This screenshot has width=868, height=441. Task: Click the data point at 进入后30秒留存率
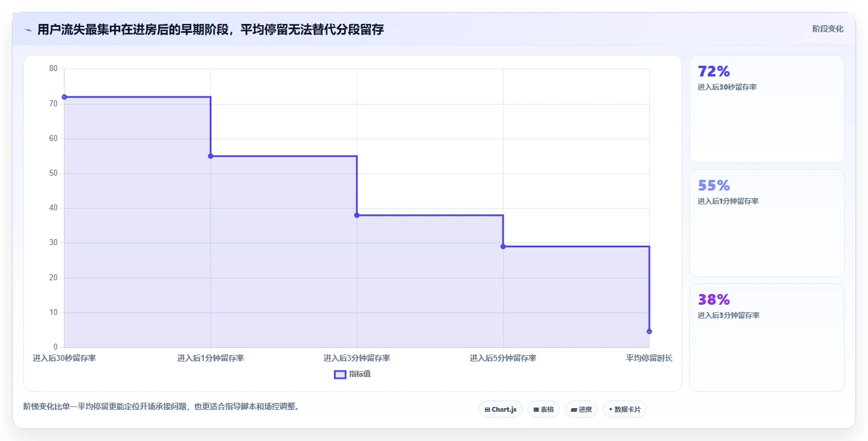point(64,97)
